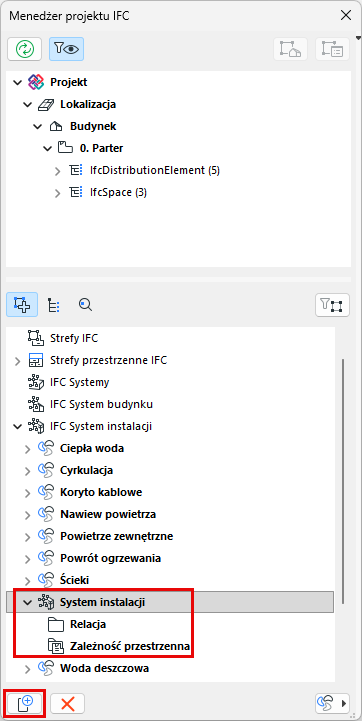The image size is (362, 721).
Task: Click the magnifier search icon
Action: coord(85,305)
